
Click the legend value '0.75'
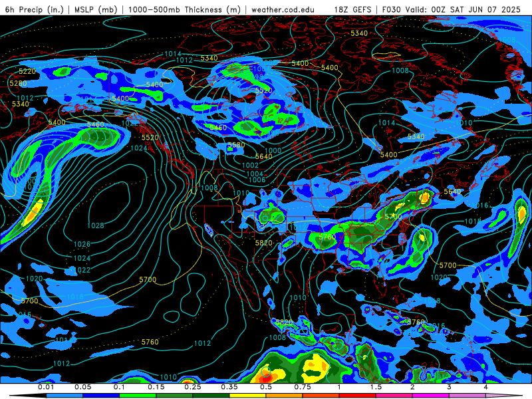(x=303, y=387)
